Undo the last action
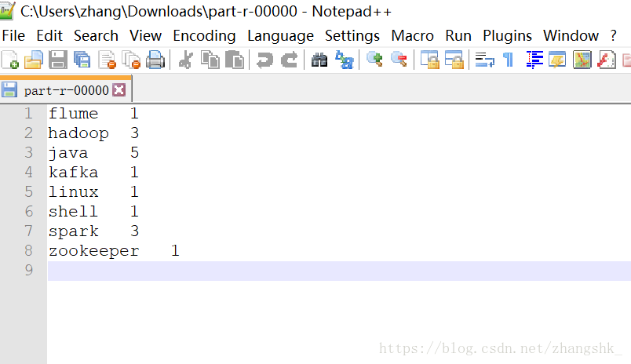 click(264, 60)
